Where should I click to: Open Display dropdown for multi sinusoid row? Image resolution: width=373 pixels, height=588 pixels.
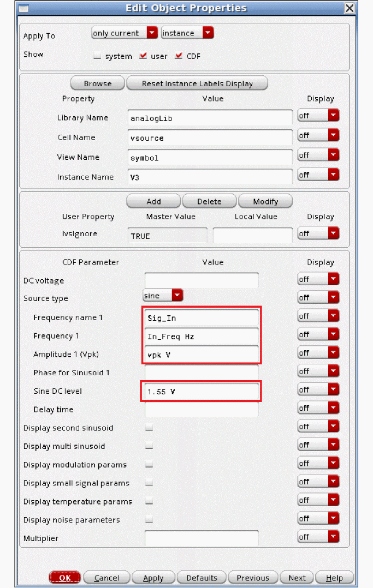coord(318,445)
